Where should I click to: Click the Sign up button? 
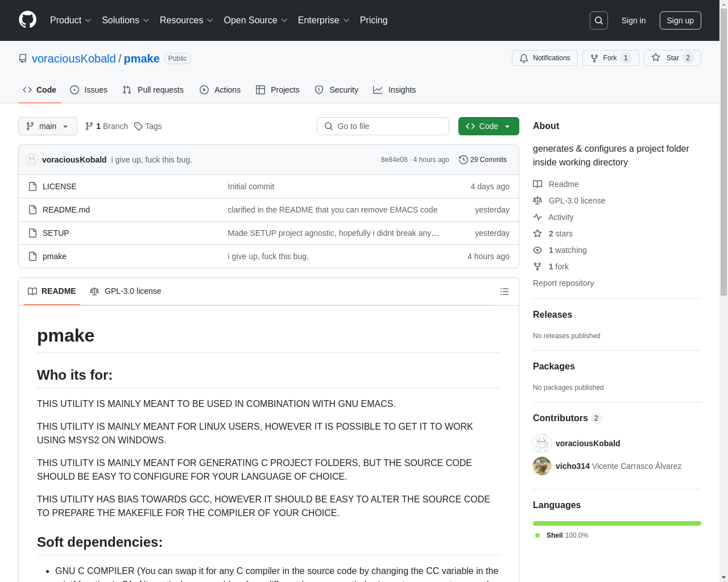[x=680, y=20]
